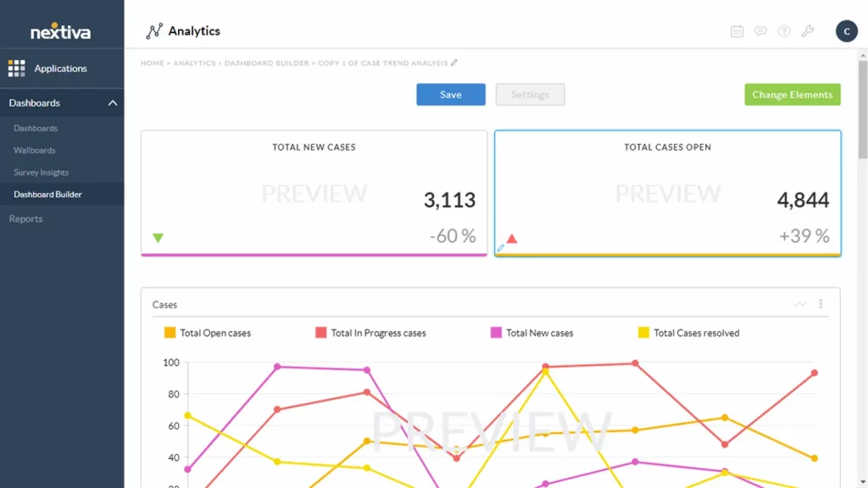Open the three-dot menu on the Cases panel
This screenshot has height=488, width=868.
tap(819, 303)
